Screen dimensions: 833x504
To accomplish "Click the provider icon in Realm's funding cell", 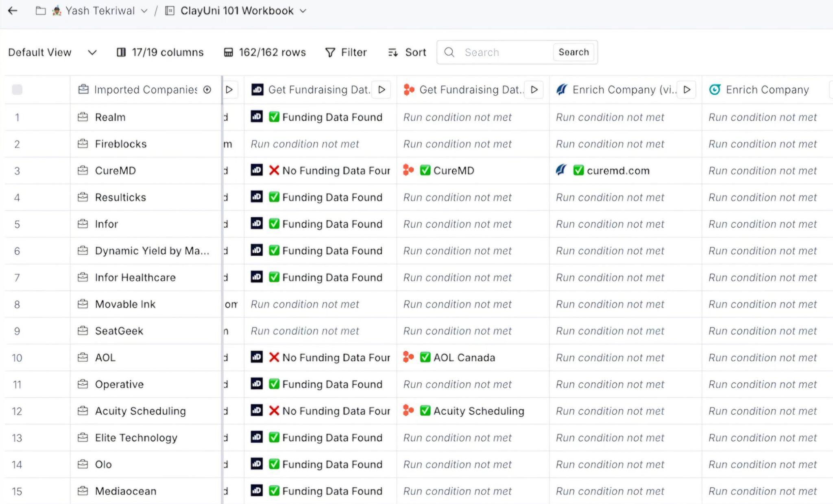I will 257,117.
